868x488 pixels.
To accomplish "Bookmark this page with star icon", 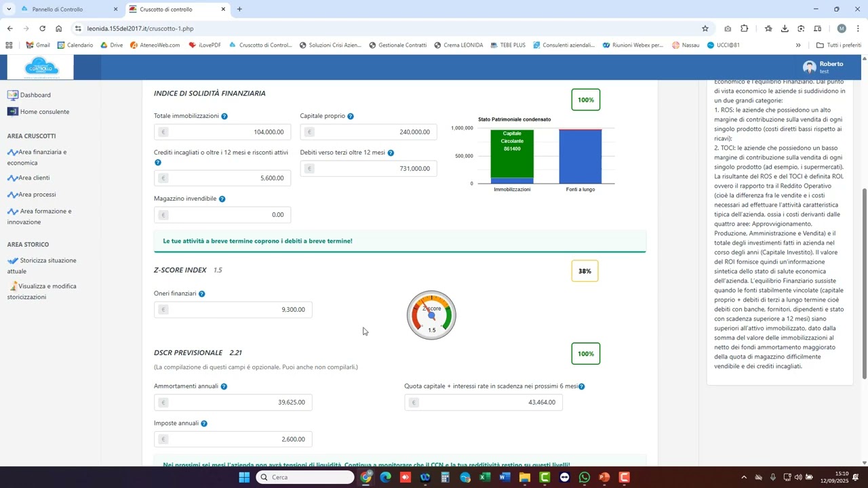I will [x=705, y=28].
